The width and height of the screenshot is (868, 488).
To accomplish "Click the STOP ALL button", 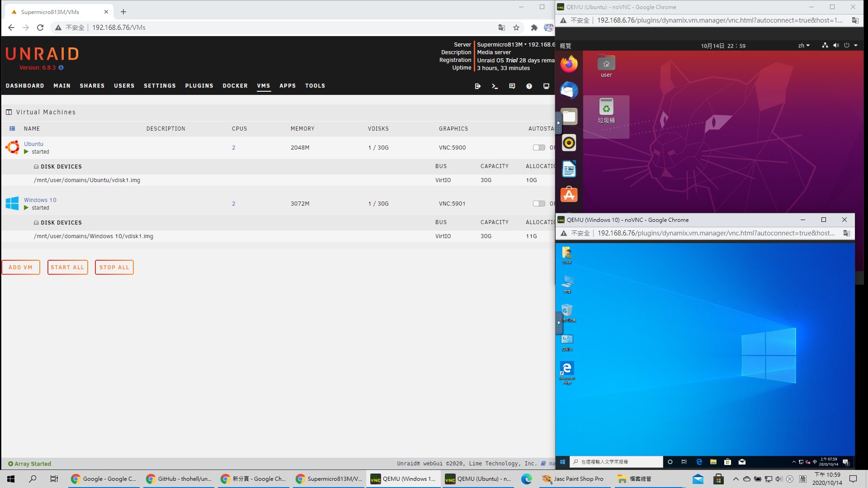I will point(114,267).
